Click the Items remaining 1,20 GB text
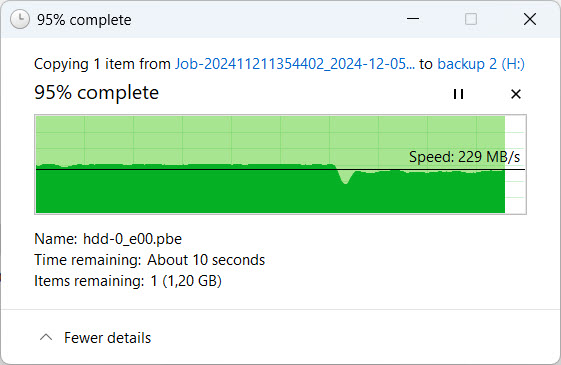The image size is (561, 365). (128, 281)
